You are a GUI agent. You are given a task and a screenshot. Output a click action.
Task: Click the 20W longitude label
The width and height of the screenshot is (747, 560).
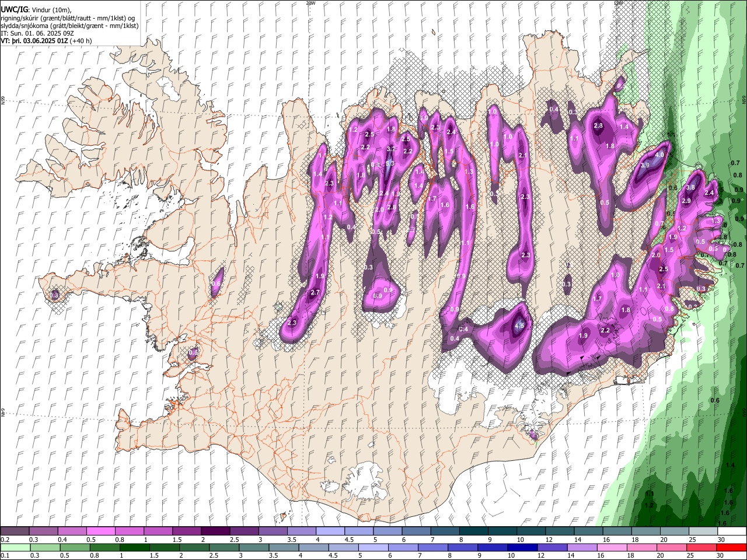tap(310, 3)
